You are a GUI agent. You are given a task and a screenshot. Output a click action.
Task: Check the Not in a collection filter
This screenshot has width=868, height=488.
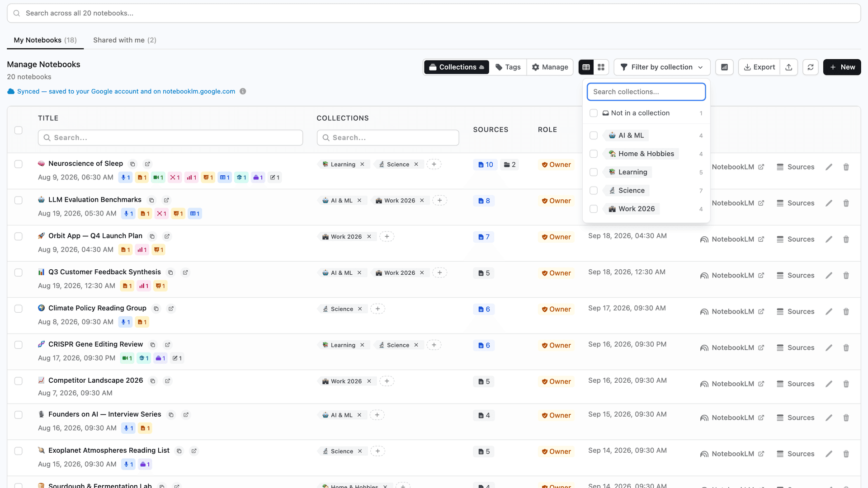[594, 113]
